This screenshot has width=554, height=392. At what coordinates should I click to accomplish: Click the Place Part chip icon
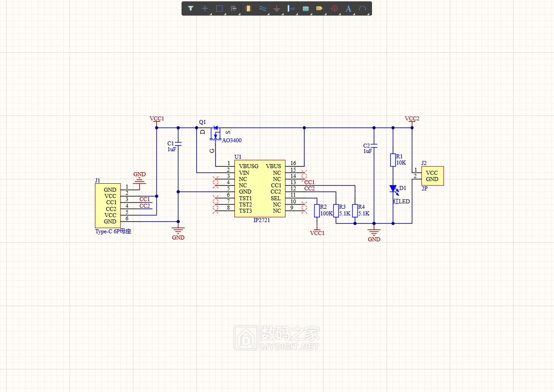coord(248,8)
